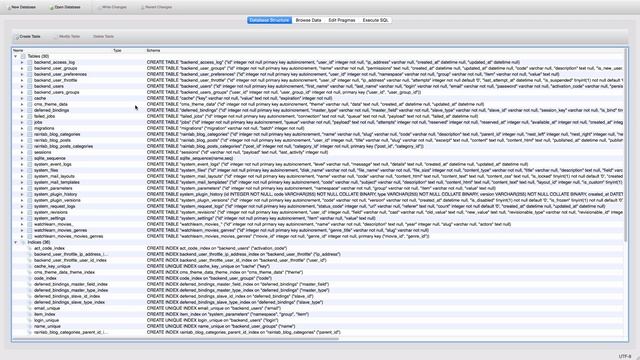Select the system_parameters table row

pyautogui.click(x=318, y=188)
